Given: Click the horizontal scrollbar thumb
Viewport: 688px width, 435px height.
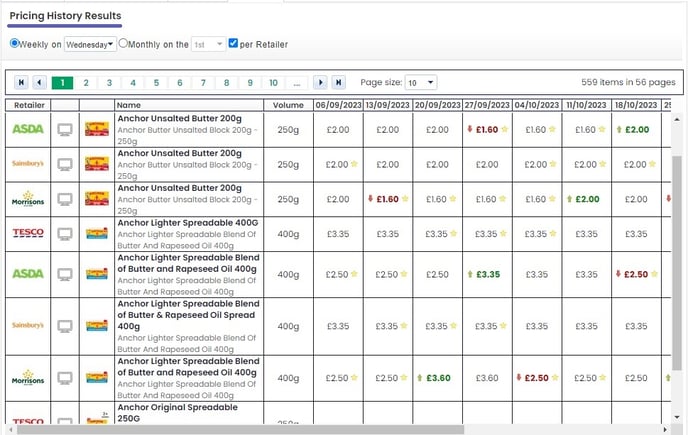Looking at the screenshot, I should pos(240,429).
